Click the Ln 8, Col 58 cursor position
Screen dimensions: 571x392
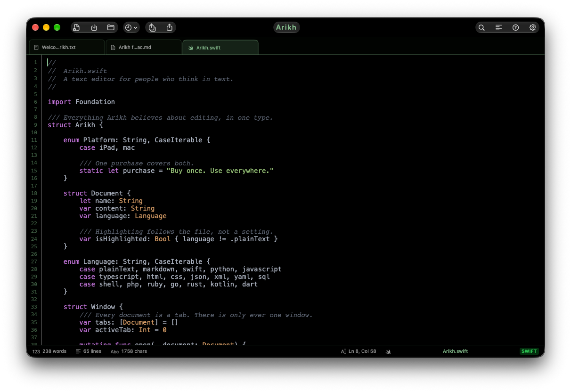(x=362, y=351)
